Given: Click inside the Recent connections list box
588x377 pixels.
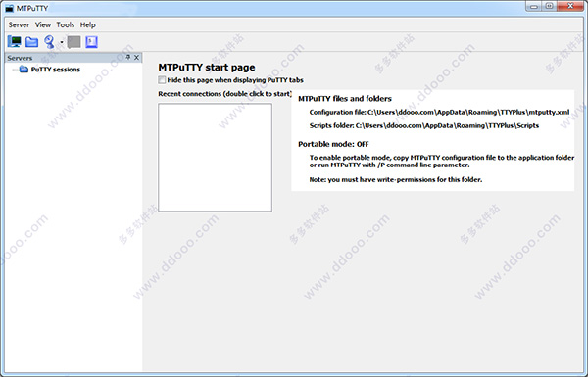Looking at the screenshot, I should (x=215, y=158).
